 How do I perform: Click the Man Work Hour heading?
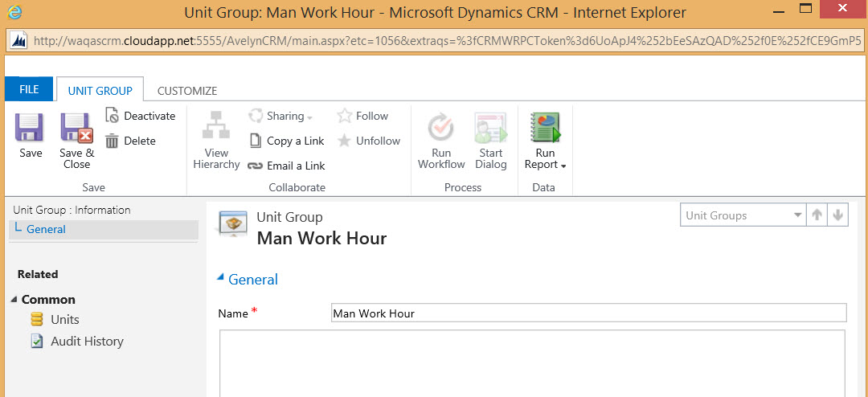(322, 239)
